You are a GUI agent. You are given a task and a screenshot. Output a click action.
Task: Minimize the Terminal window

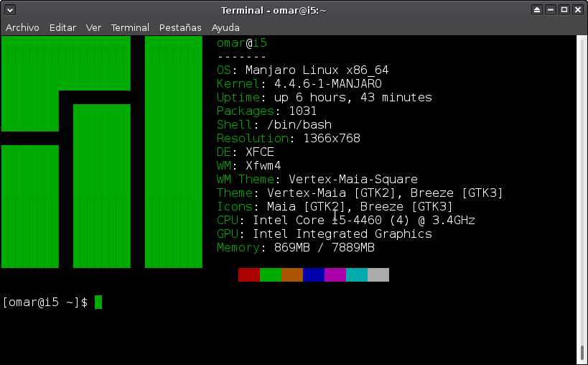pyautogui.click(x=551, y=10)
